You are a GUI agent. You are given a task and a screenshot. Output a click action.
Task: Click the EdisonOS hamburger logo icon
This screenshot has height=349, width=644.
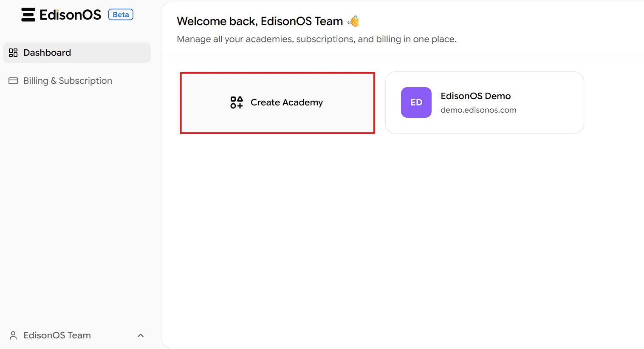28,14
